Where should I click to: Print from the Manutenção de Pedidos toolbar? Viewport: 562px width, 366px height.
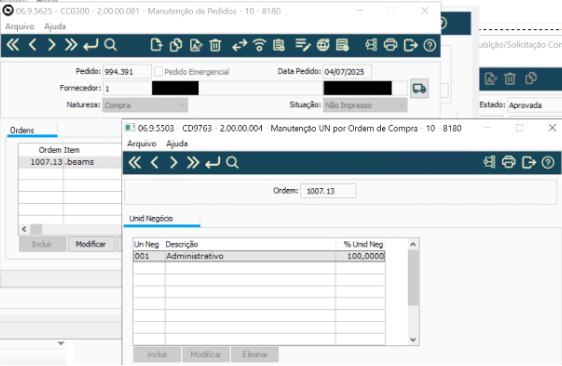pyautogui.click(x=390, y=45)
